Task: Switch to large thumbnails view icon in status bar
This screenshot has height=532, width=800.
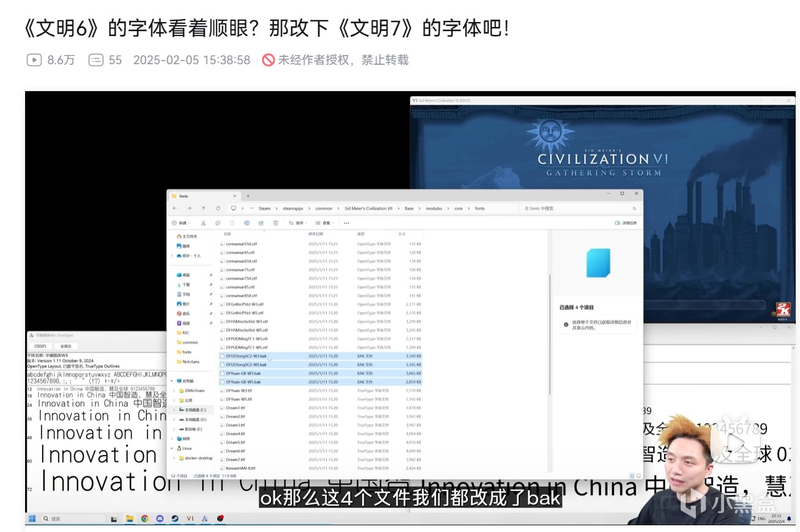Action: pyautogui.click(x=639, y=475)
